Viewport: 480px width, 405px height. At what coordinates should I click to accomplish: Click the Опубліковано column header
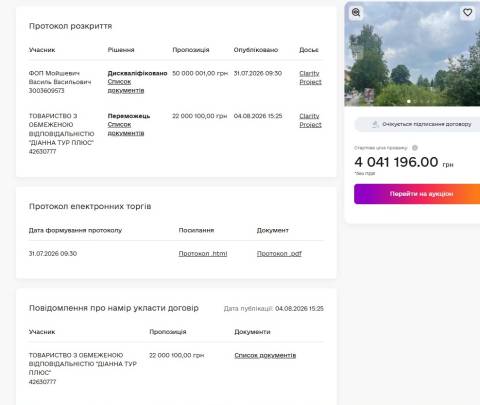click(256, 50)
